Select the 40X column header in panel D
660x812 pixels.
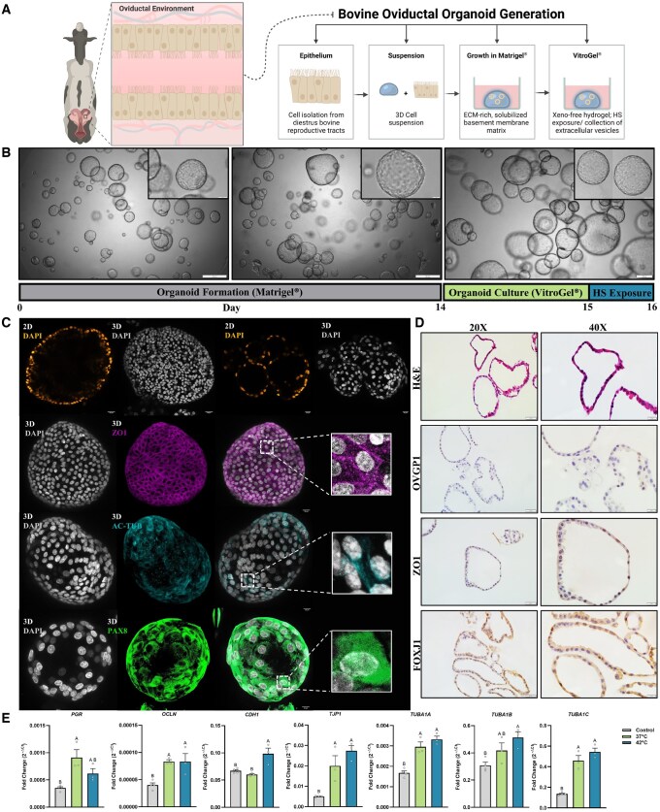pyautogui.click(x=597, y=327)
